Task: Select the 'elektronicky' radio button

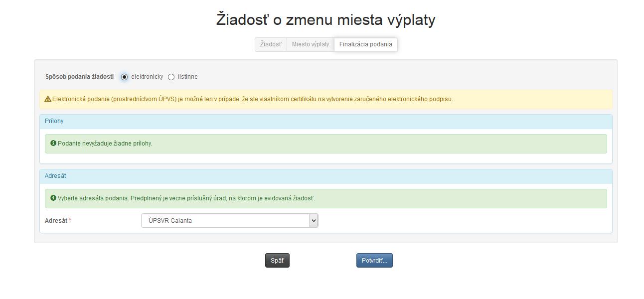Action: click(124, 77)
